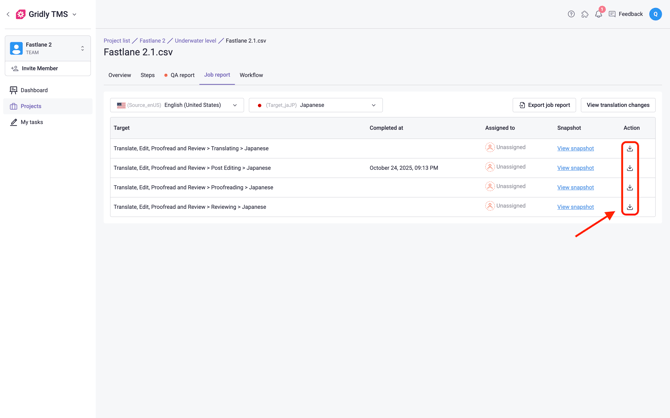Download the Translating step job report
Screen dimensions: 670x418
[x=630, y=148]
